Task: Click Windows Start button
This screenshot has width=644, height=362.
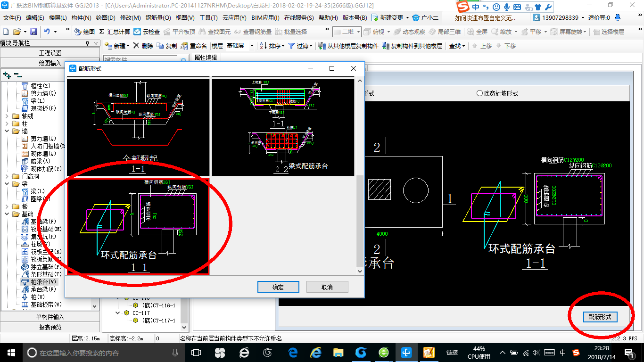Action: [x=10, y=353]
